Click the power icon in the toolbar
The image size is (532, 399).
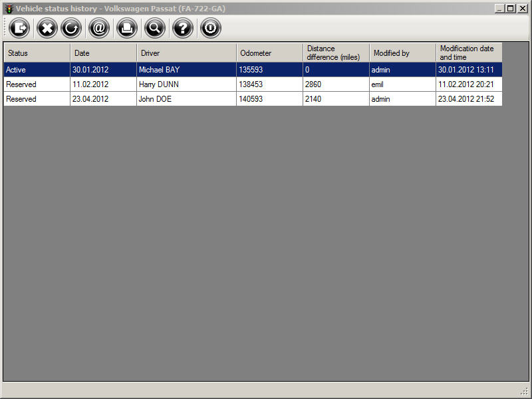pos(210,28)
